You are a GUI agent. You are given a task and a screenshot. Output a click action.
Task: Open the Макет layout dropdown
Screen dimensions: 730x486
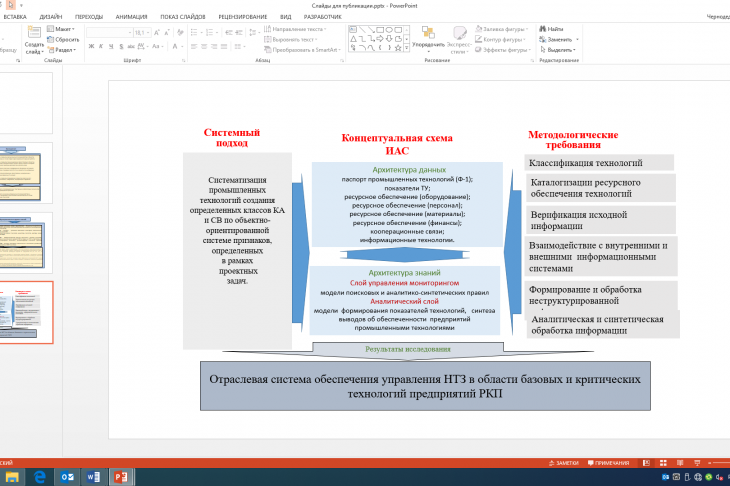(61, 29)
